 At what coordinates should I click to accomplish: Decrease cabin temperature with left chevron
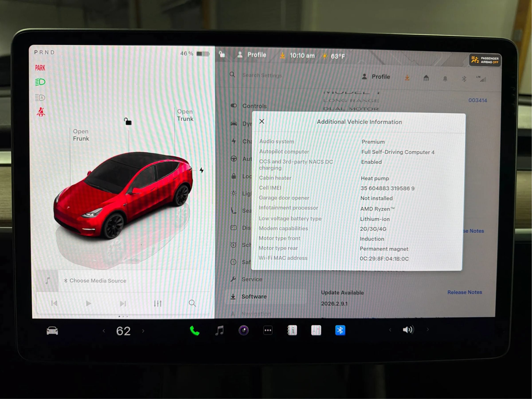pyautogui.click(x=104, y=331)
